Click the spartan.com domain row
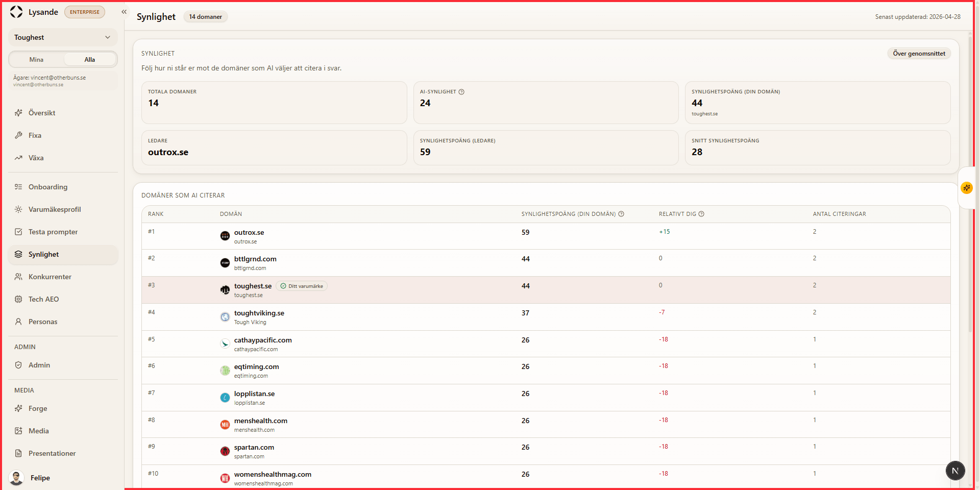This screenshot has height=490, width=980. (546, 451)
